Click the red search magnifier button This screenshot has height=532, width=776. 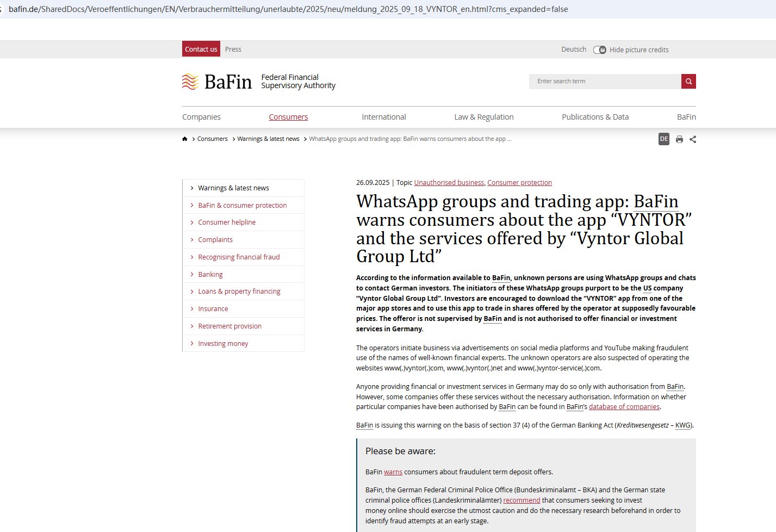click(688, 82)
